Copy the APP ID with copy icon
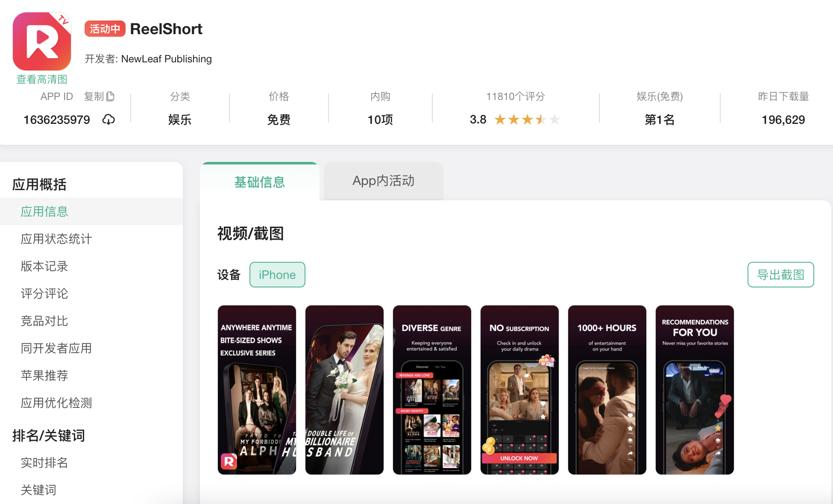The image size is (833, 504). pos(110,97)
